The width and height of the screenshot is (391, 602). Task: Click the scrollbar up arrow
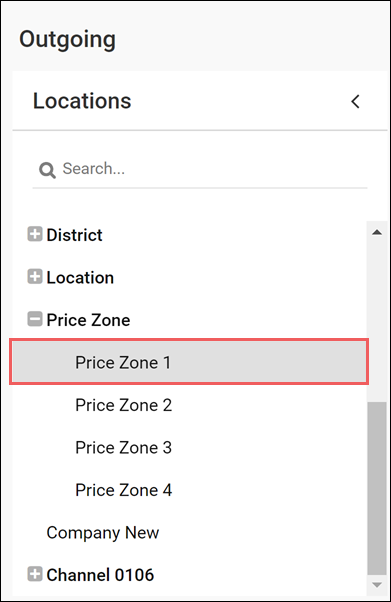377,232
